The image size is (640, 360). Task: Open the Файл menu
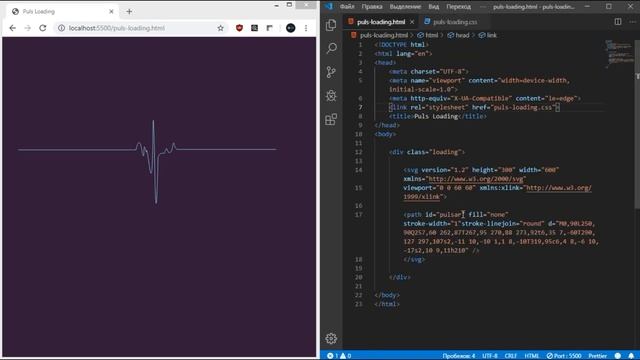point(347,7)
